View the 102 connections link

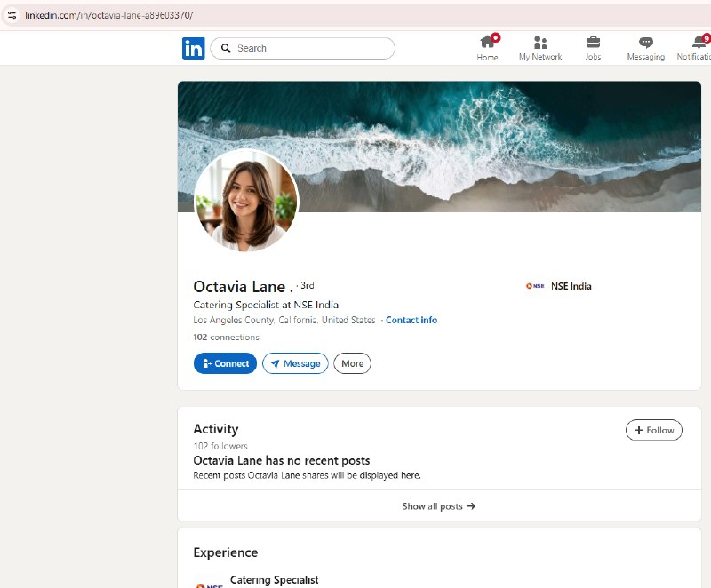pyautogui.click(x=226, y=337)
